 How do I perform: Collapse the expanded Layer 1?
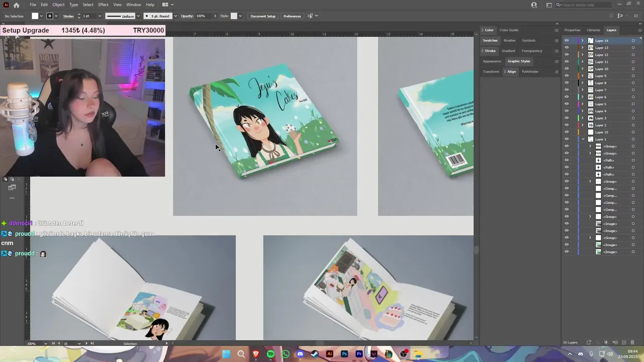583,139
